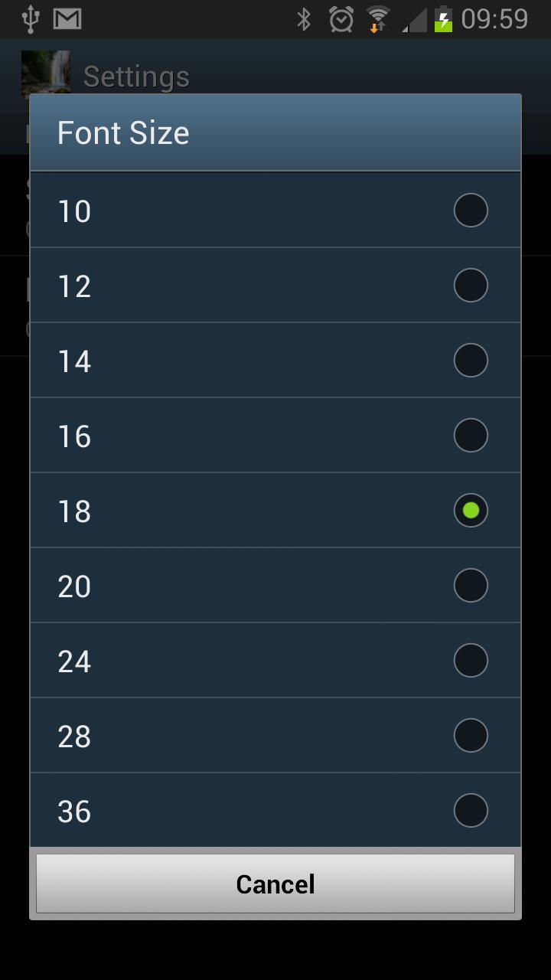Tap the Wi-Fi signal icon
The height and width of the screenshot is (980, 551).
coord(377,18)
